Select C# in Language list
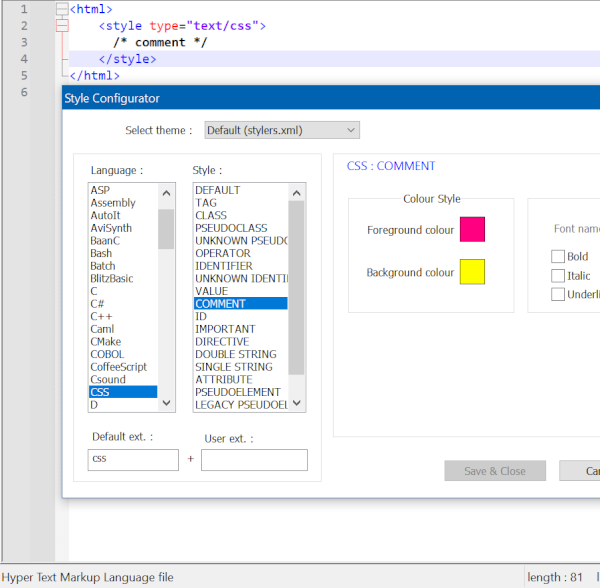The width and height of the screenshot is (600, 588). tap(123, 304)
